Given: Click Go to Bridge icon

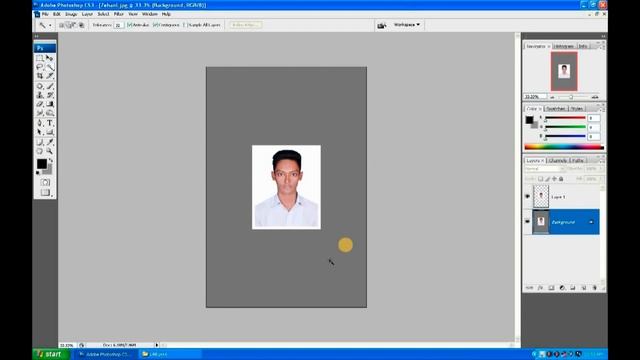Looking at the screenshot, I should tap(382, 25).
